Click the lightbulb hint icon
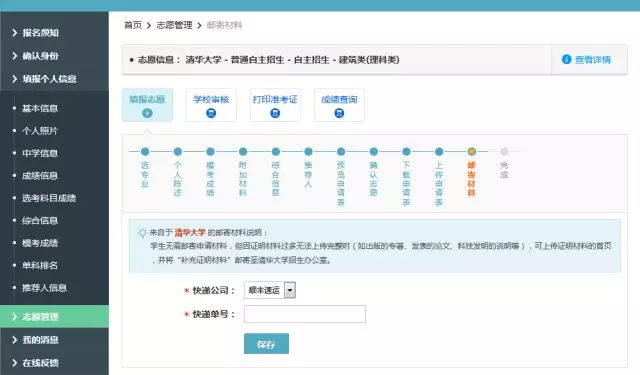 coord(142,233)
